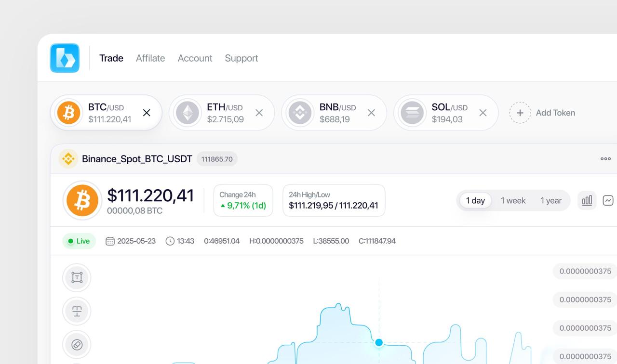
Task: Click the Add Token plus icon
Action: coord(520,113)
